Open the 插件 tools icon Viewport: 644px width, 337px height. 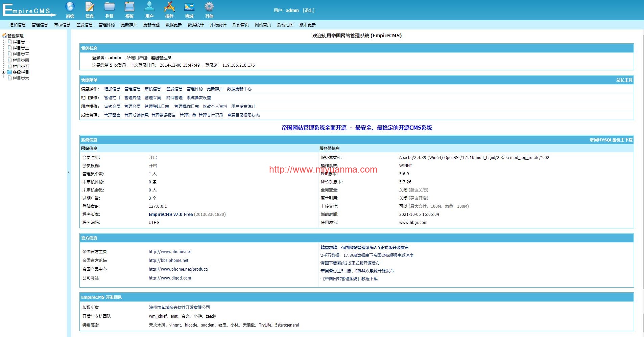pyautogui.click(x=169, y=7)
